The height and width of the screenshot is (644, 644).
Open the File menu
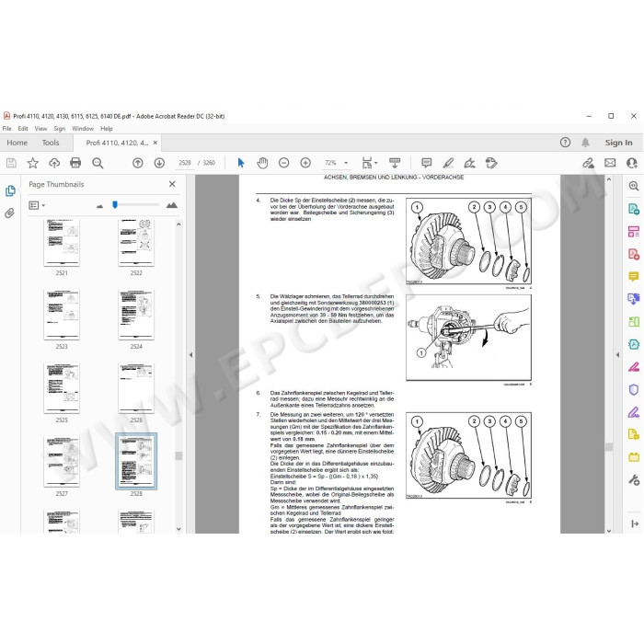[7, 129]
